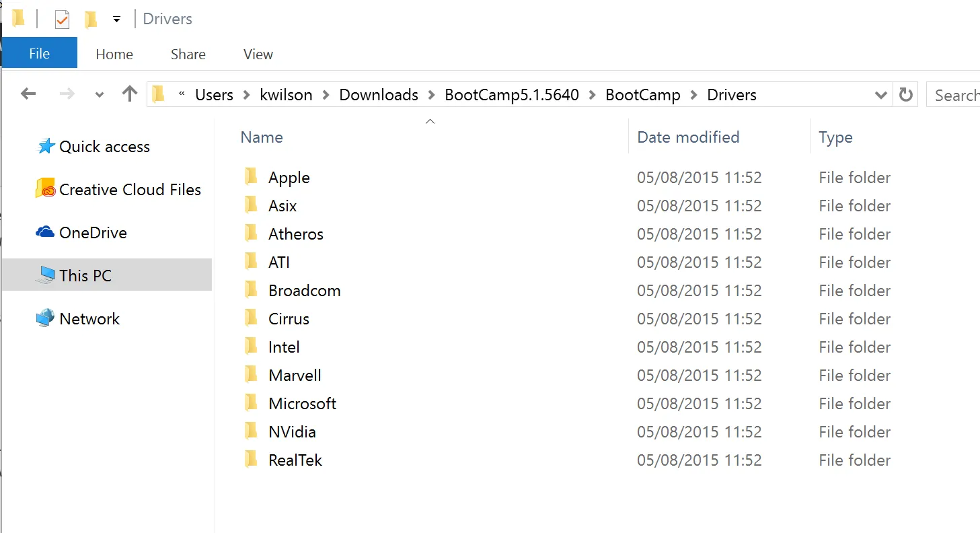The height and width of the screenshot is (533, 980).
Task: Sort files by Date modified column
Action: point(688,137)
